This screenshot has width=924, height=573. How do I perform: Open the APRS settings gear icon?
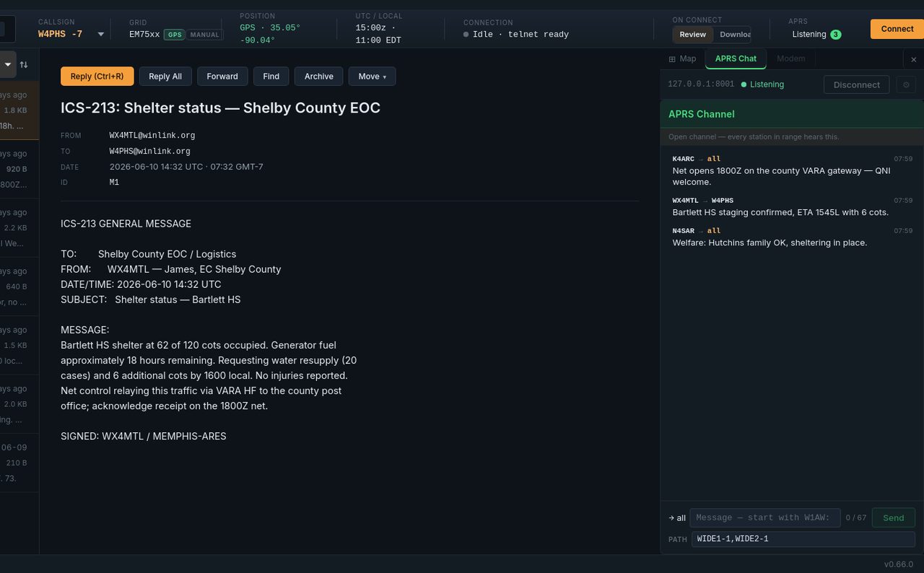[x=907, y=84]
